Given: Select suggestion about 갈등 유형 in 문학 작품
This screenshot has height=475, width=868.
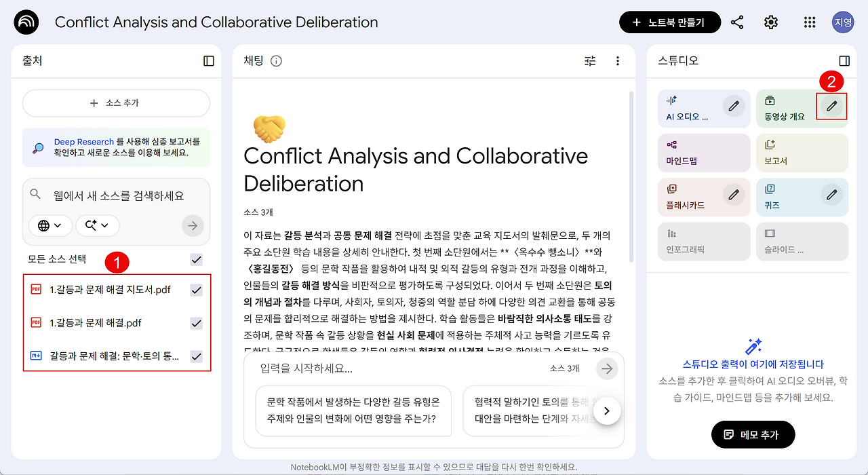Looking at the screenshot, I should click(x=353, y=411).
